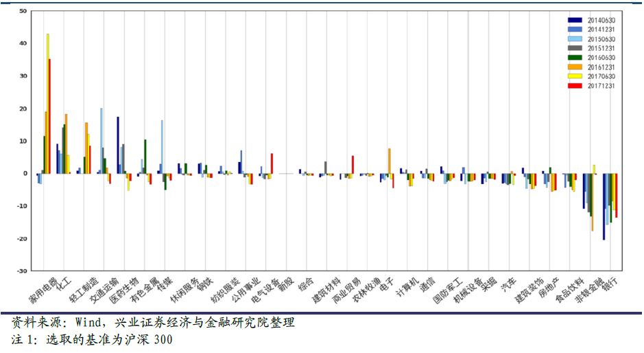Click the 房地产 axis label
This screenshot has width=644, height=353.
click(x=549, y=287)
